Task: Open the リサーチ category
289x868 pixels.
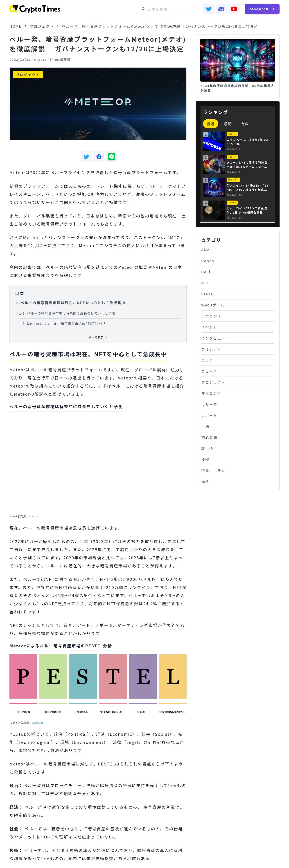Action: pos(237,405)
